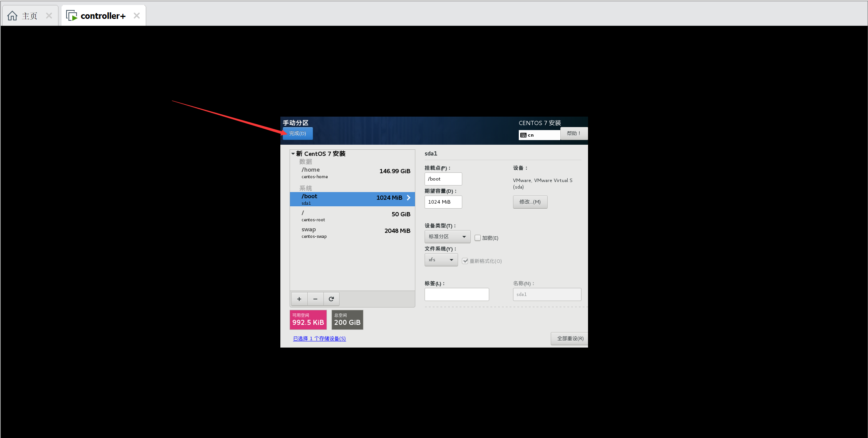The height and width of the screenshot is (438, 868).
Task: Click the VMware Virtual S (sda) device text
Action: (x=542, y=184)
